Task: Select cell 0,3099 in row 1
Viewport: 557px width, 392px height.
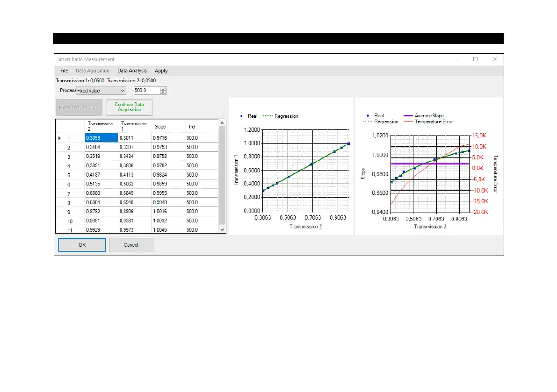Action: 101,138
